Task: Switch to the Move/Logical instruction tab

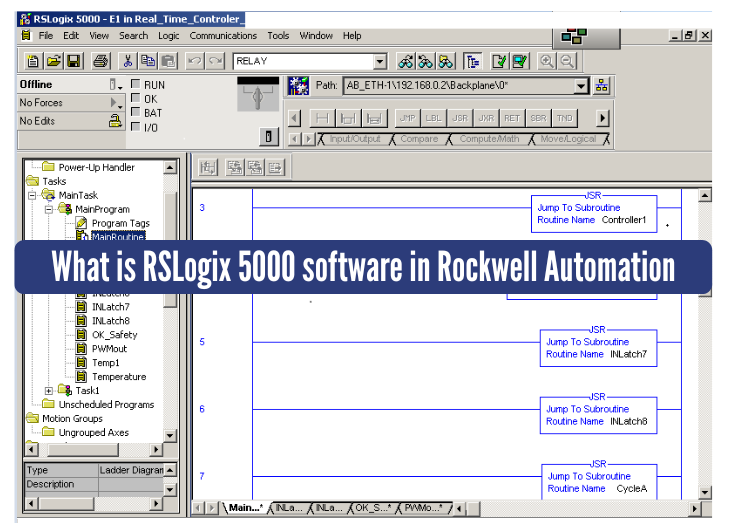Action: [568, 139]
